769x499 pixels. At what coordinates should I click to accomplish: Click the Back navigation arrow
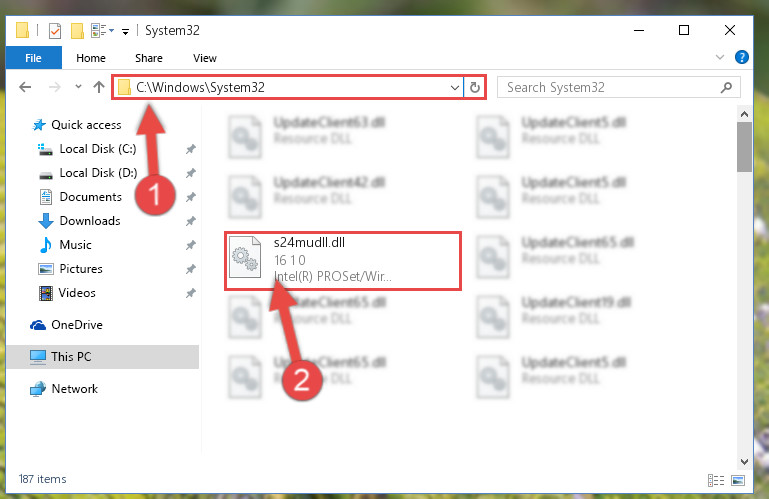pos(25,87)
